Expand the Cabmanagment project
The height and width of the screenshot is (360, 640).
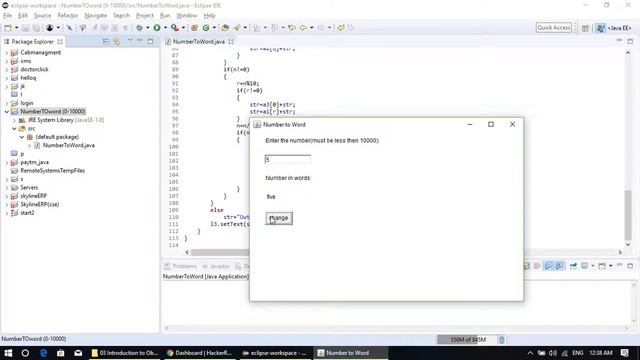click(7, 53)
